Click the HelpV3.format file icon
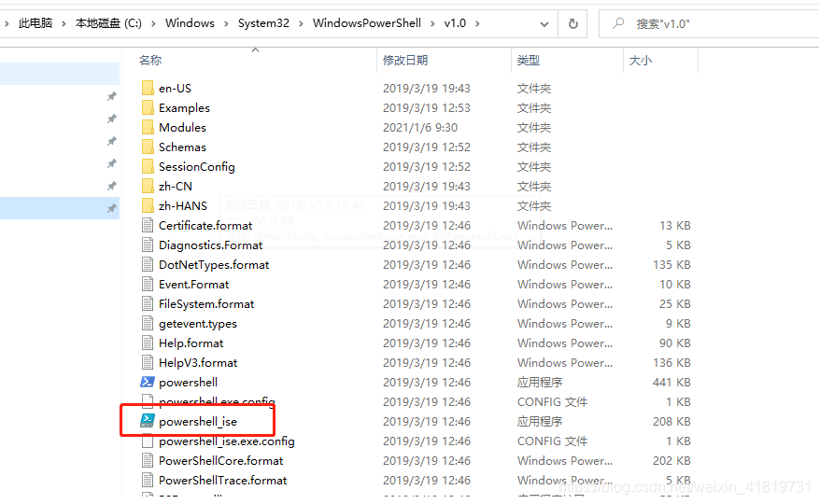819x504 pixels. (148, 362)
